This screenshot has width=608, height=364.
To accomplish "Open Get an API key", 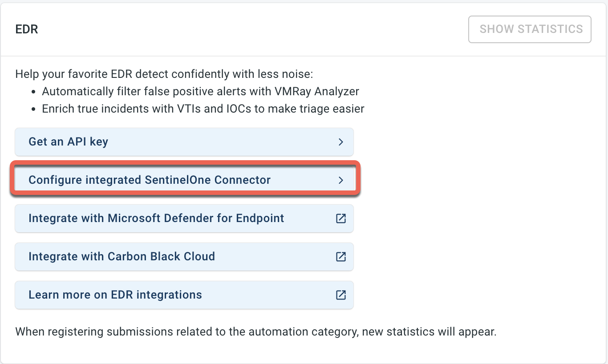I will [184, 142].
